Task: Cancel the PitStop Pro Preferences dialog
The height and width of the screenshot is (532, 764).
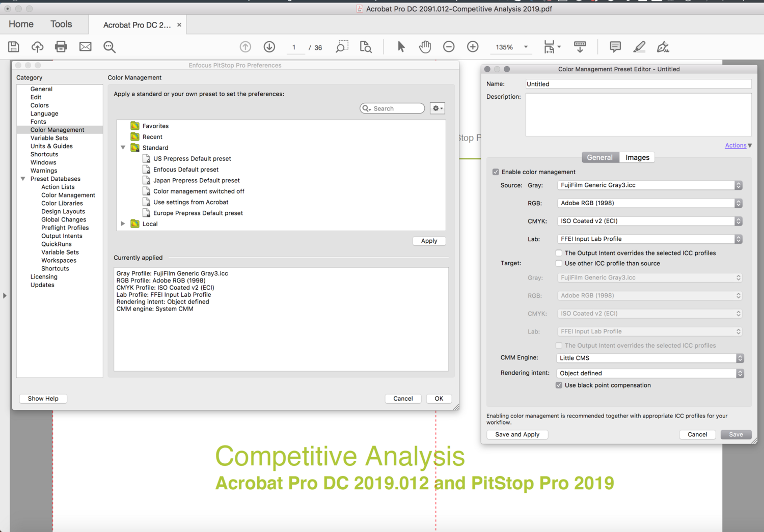Action: pyautogui.click(x=403, y=399)
